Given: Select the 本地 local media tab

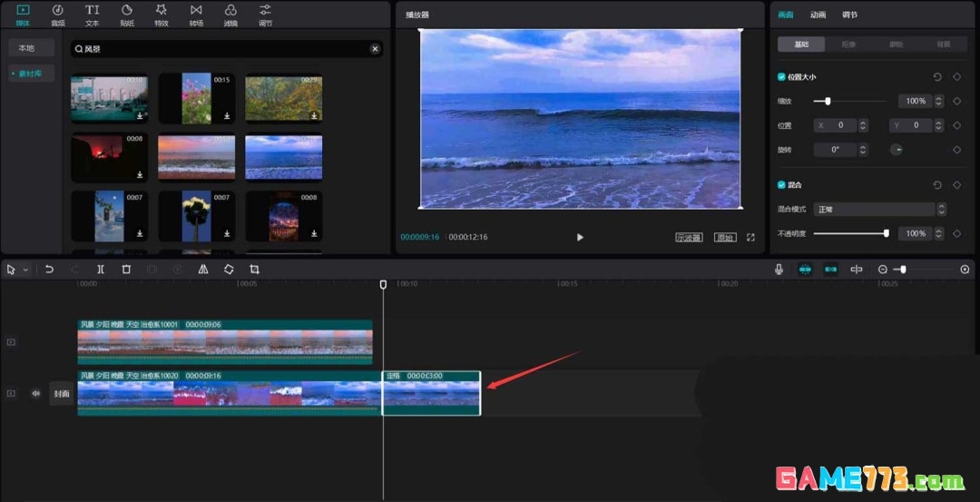Looking at the screenshot, I should [26, 48].
